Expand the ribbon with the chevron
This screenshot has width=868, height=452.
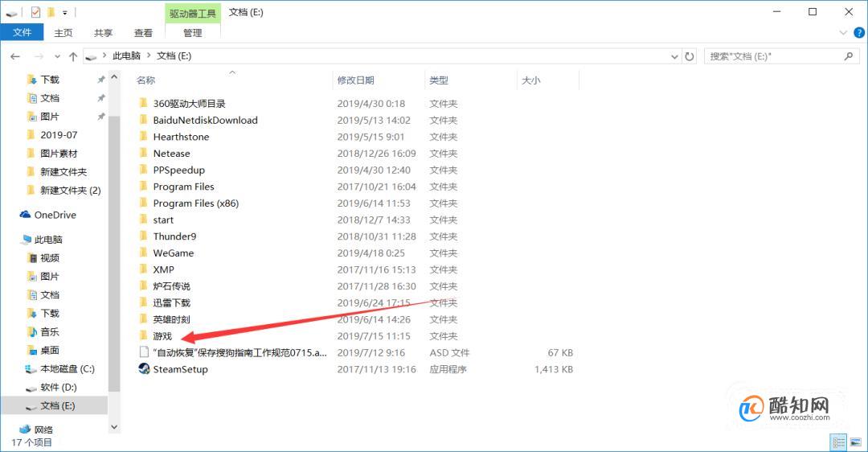843,33
